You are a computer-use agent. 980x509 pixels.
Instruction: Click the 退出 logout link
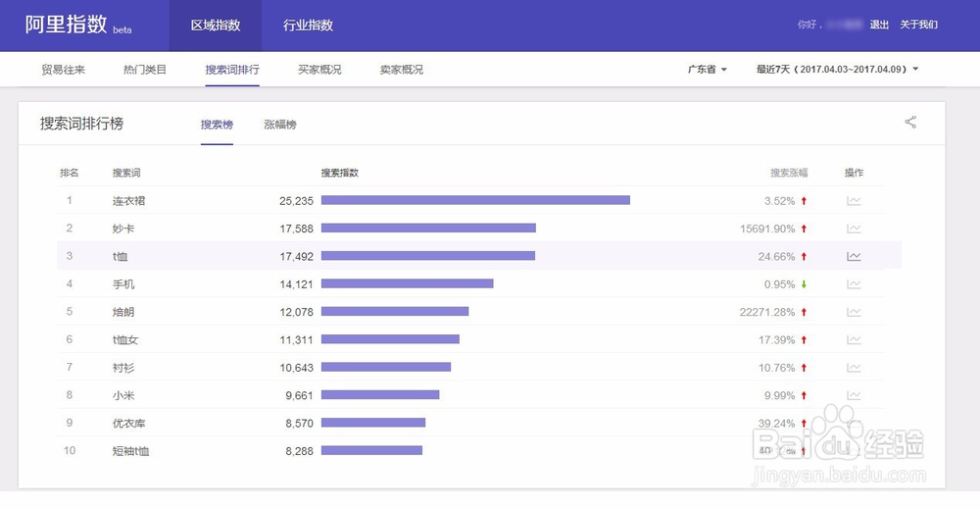(x=879, y=25)
